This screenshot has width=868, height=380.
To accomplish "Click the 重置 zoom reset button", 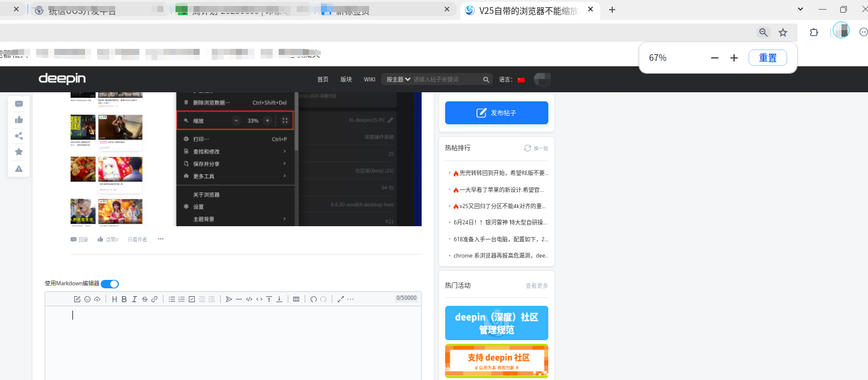I will pos(768,58).
